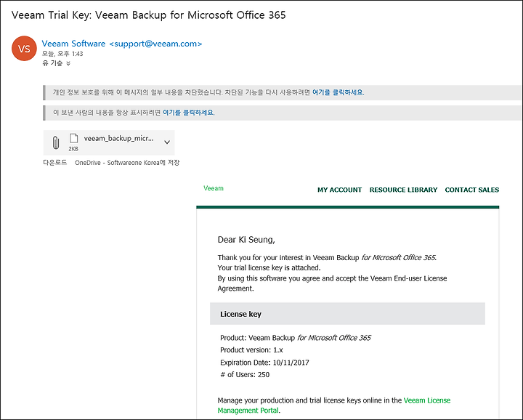Image resolution: width=523 pixels, height=420 pixels.
Task: Expand recipient details next to 유 기승
Action: point(68,63)
